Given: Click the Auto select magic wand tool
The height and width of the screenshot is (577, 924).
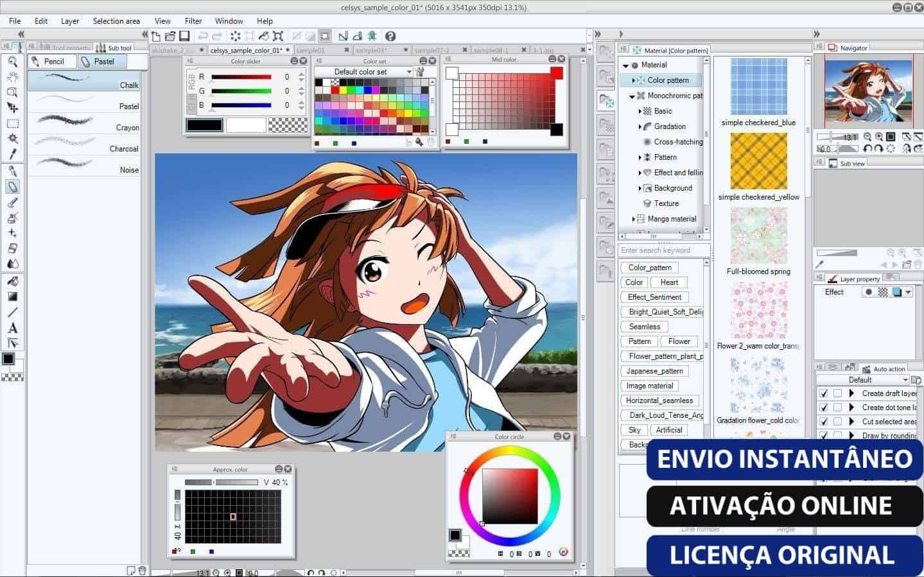Looking at the screenshot, I should click(x=12, y=139).
